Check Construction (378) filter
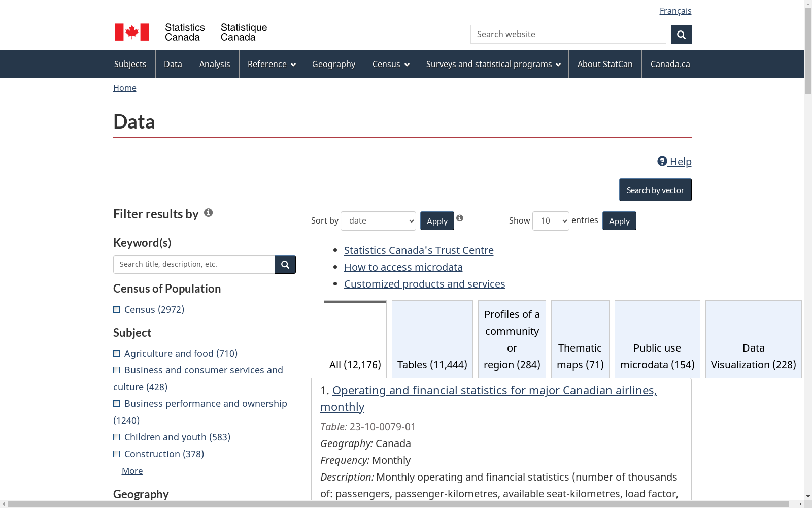This screenshot has height=508, width=812. pyautogui.click(x=116, y=454)
